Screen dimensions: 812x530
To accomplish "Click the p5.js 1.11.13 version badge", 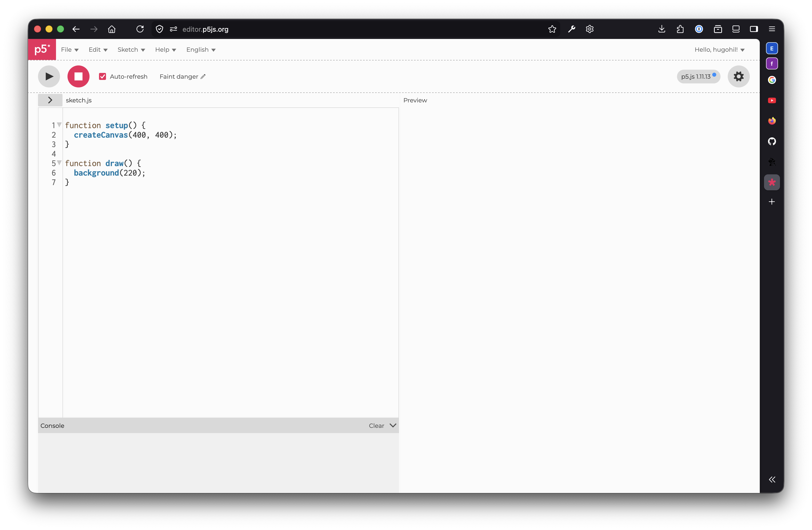I will tap(698, 76).
